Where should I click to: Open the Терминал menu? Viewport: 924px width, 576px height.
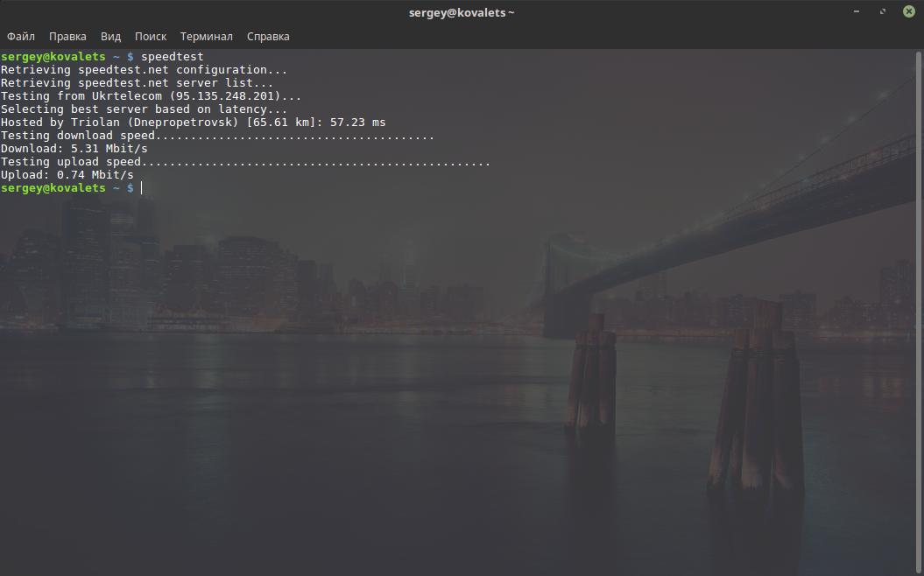[206, 37]
